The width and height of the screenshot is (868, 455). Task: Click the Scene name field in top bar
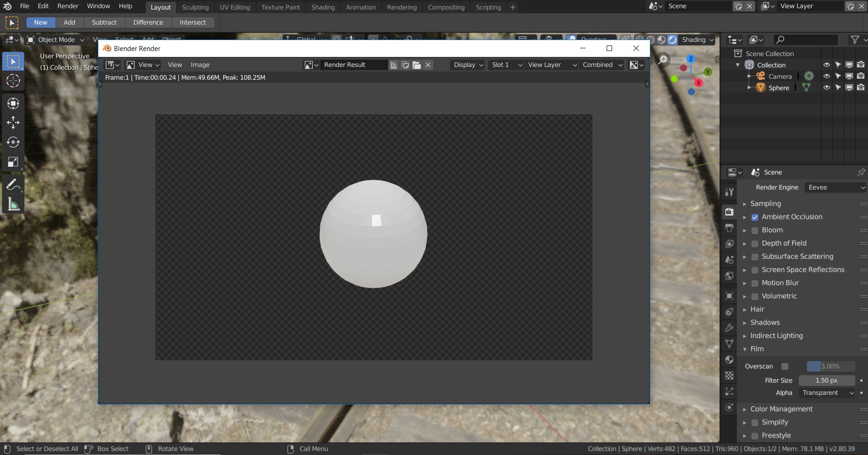pyautogui.click(x=698, y=6)
